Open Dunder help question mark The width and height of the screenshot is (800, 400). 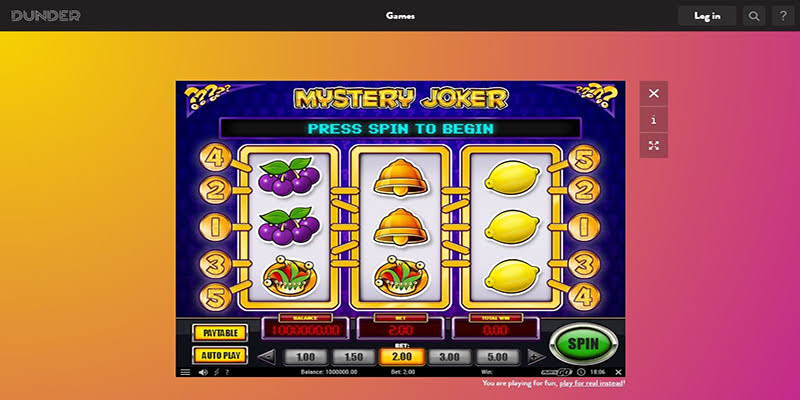point(783,16)
